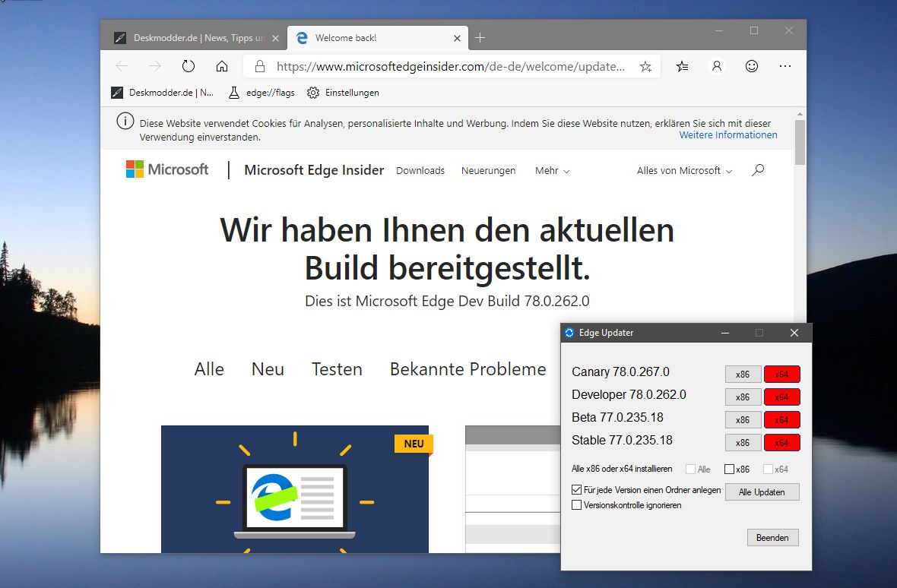Open the Einstellungen bookmark

344,93
